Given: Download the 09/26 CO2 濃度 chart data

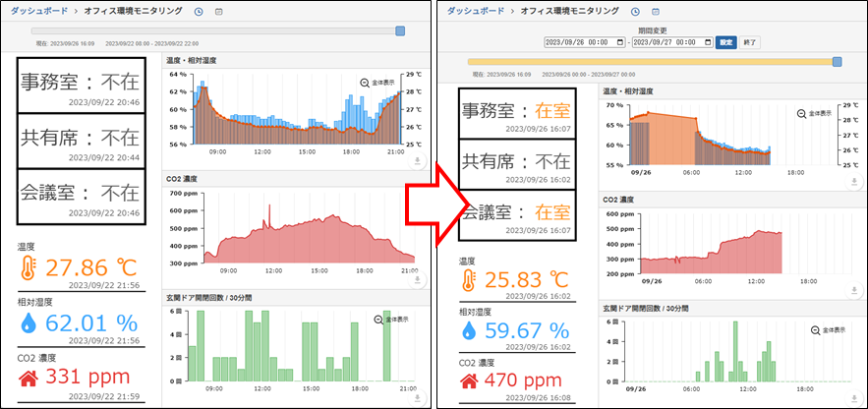Looking at the screenshot, I should click(854, 290).
